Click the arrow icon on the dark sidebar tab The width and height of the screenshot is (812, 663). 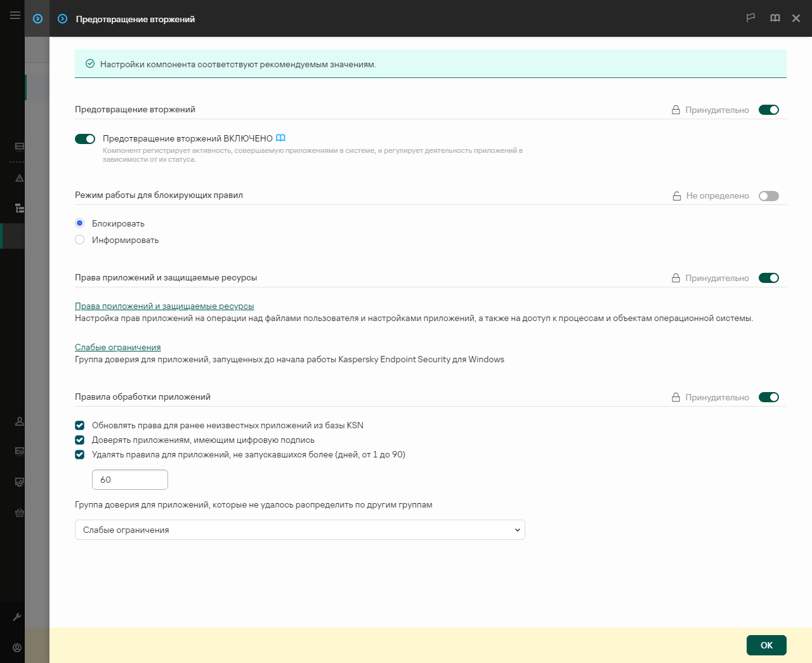click(38, 19)
